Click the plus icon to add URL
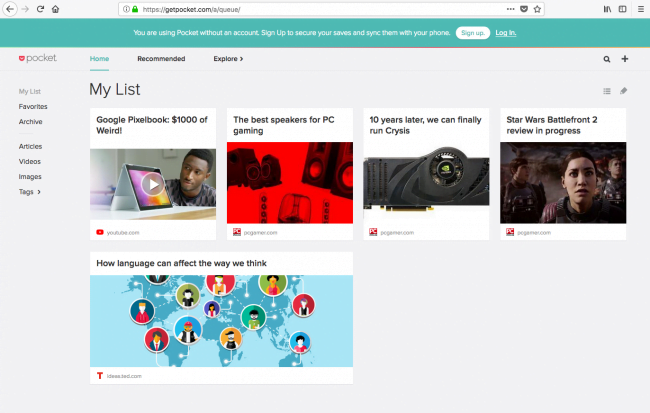This screenshot has width=650, height=413. coord(625,59)
